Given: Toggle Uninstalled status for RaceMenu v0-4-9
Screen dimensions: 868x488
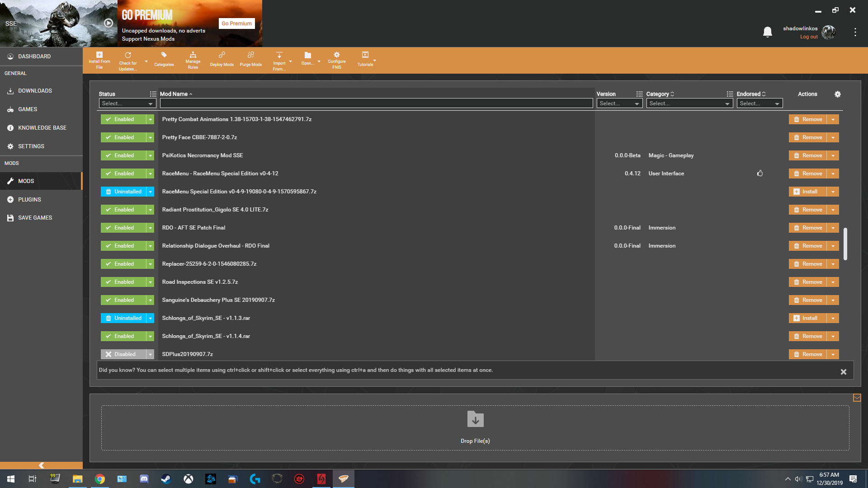Looking at the screenshot, I should pos(123,192).
